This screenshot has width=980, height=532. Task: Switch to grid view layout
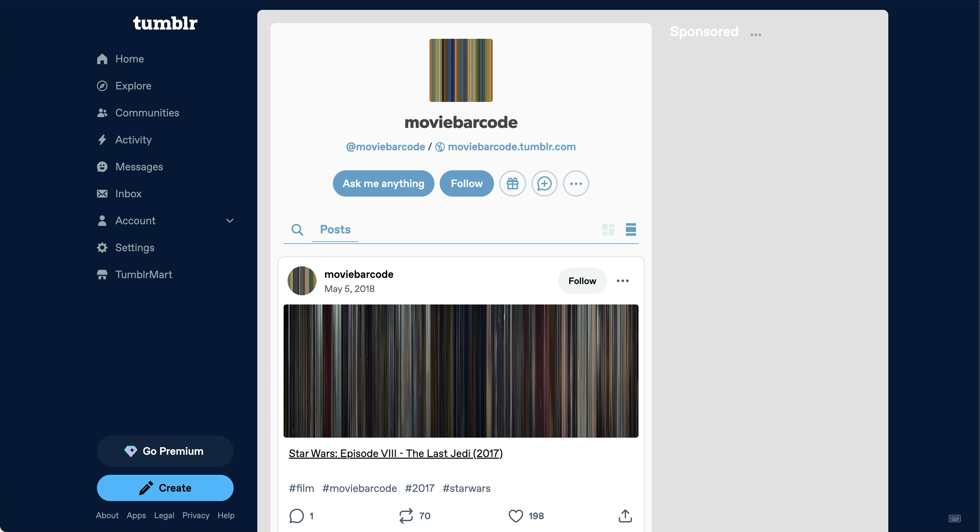point(608,230)
